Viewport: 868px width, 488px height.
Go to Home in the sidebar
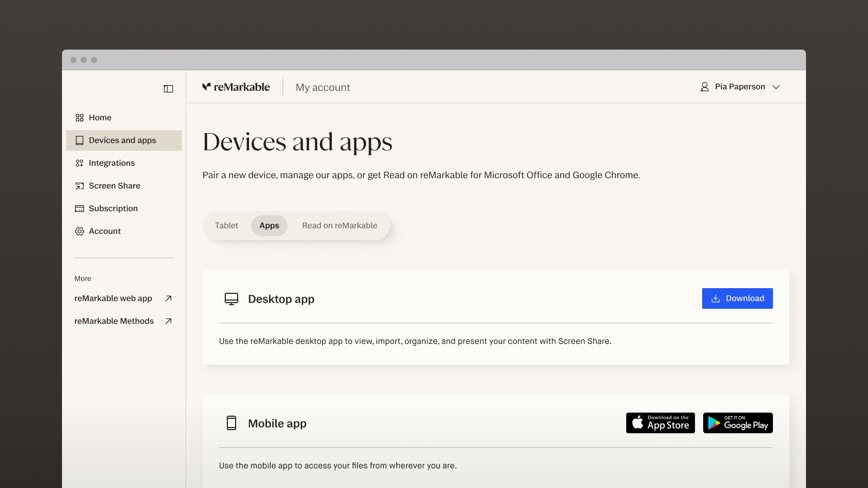[x=124, y=118]
